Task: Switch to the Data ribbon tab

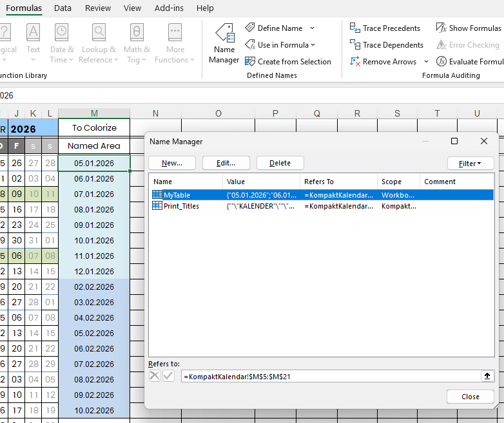Action: (63, 8)
